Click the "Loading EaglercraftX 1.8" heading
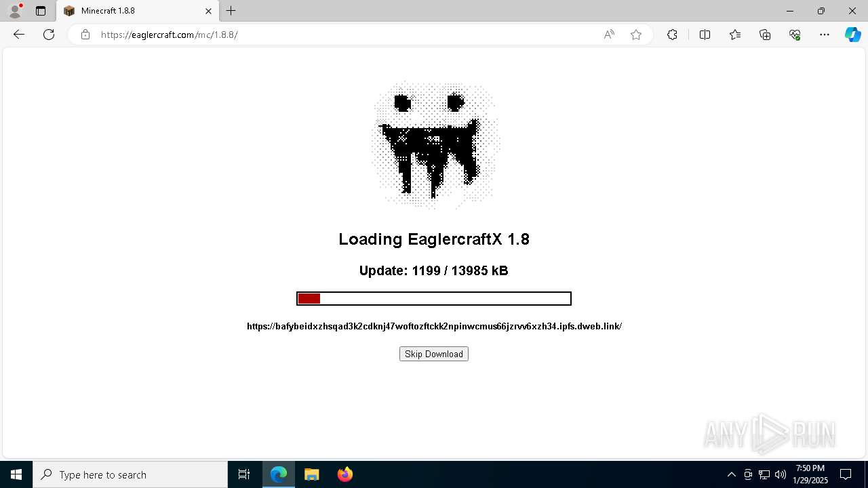 pyautogui.click(x=434, y=239)
